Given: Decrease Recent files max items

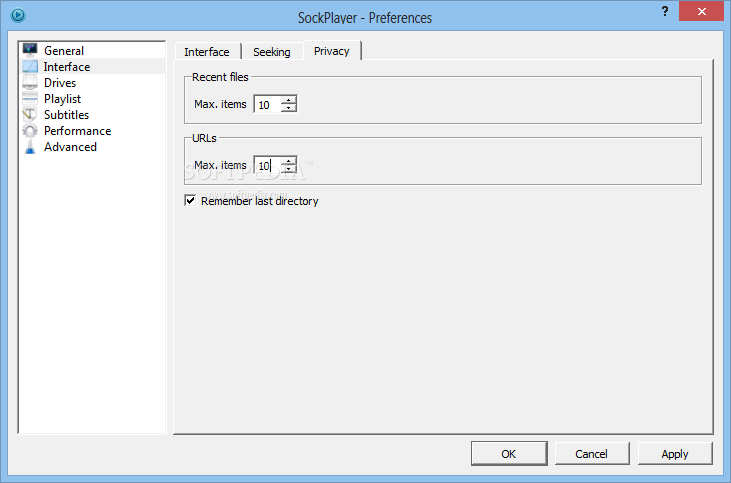Looking at the screenshot, I should coord(289,108).
